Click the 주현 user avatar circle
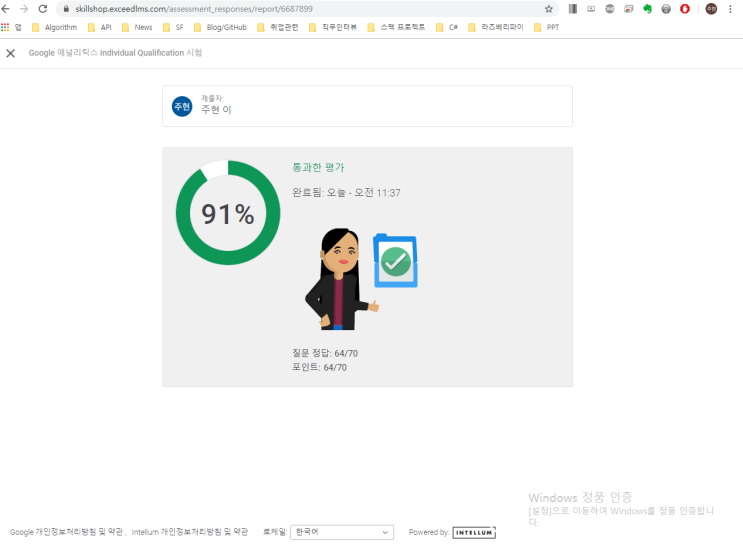Image resolution: width=743 pixels, height=550 pixels. pos(182,106)
